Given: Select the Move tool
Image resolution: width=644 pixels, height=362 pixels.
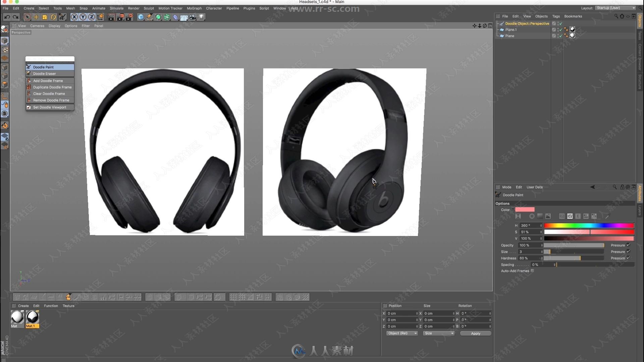Looking at the screenshot, I should click(x=36, y=17).
